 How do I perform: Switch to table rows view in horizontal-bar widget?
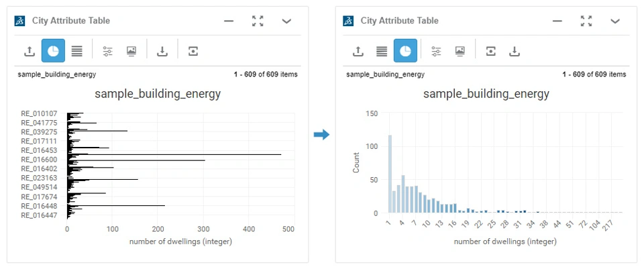click(x=77, y=51)
